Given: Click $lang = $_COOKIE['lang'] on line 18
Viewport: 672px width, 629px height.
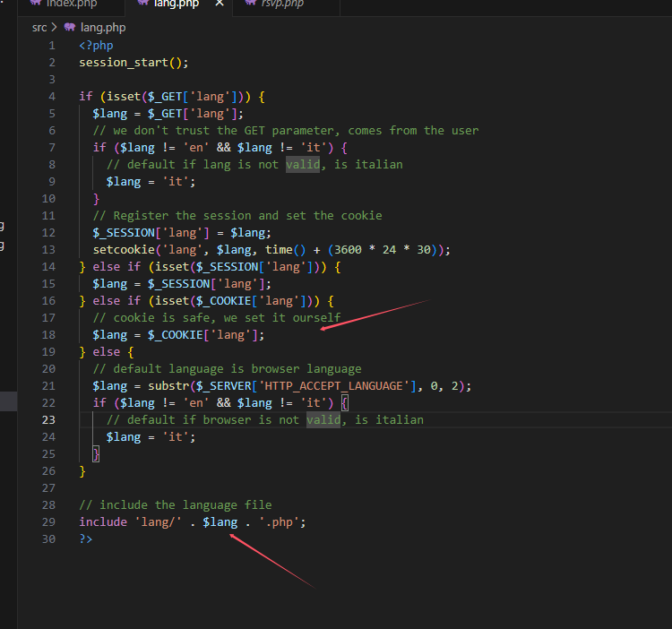Looking at the screenshot, I should point(178,335).
